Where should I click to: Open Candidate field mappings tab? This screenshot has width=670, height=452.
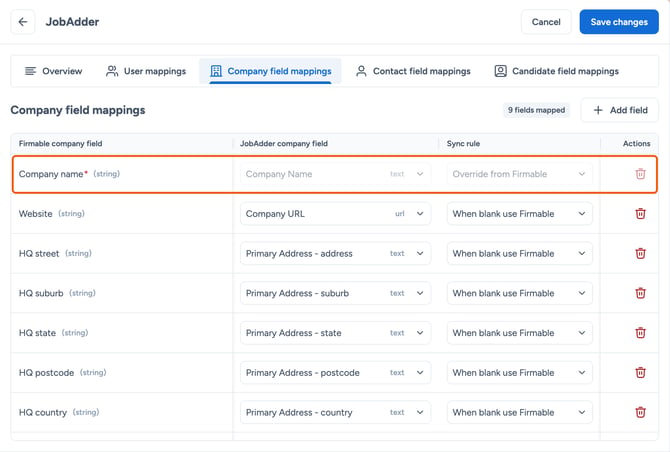pyautogui.click(x=557, y=71)
